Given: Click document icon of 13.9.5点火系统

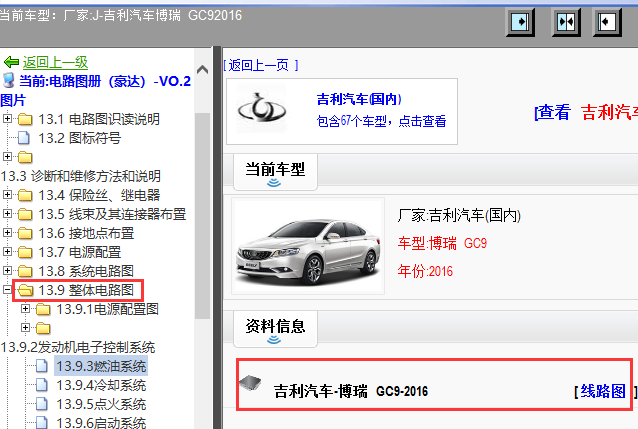Looking at the screenshot, I should tap(42, 404).
